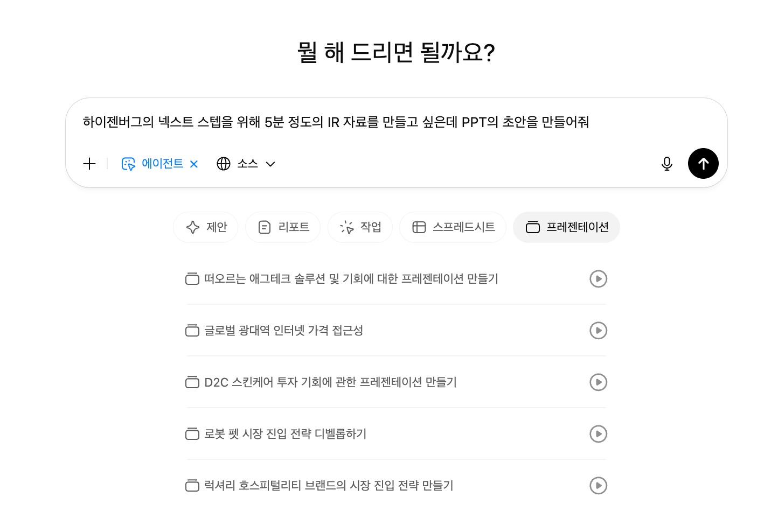Remove the 에이전트 mode with X

pos(194,164)
